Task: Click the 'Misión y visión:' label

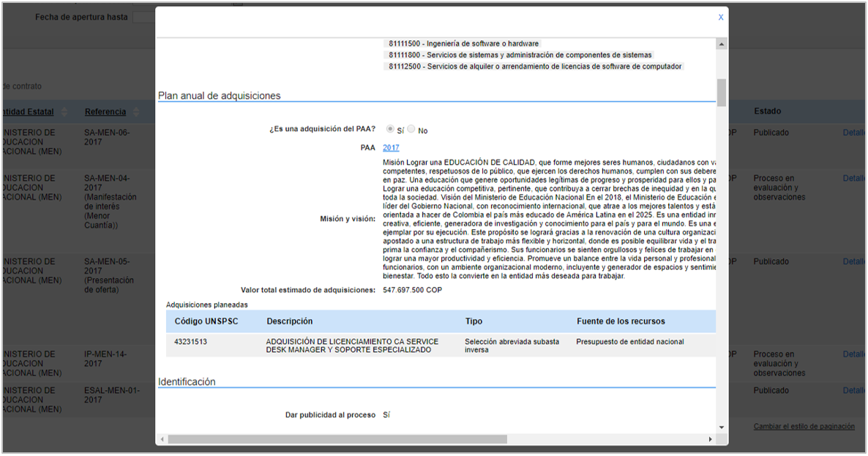Action: click(348, 219)
